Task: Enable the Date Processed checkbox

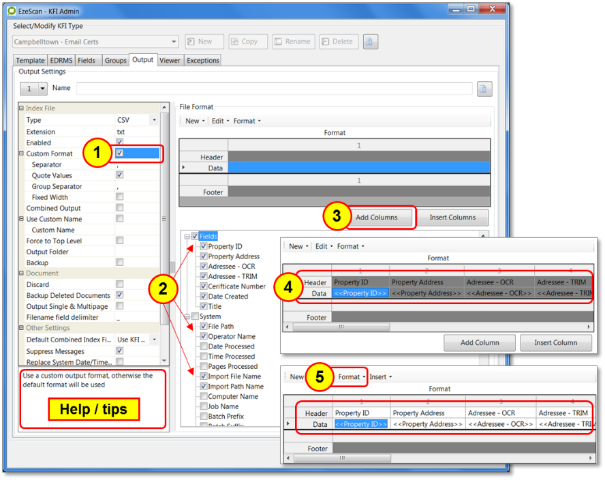Action: [203, 347]
